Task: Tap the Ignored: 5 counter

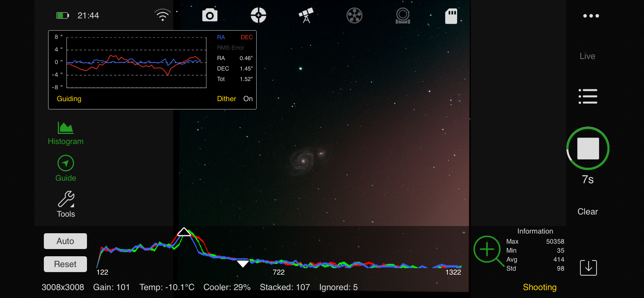Action: click(338, 287)
